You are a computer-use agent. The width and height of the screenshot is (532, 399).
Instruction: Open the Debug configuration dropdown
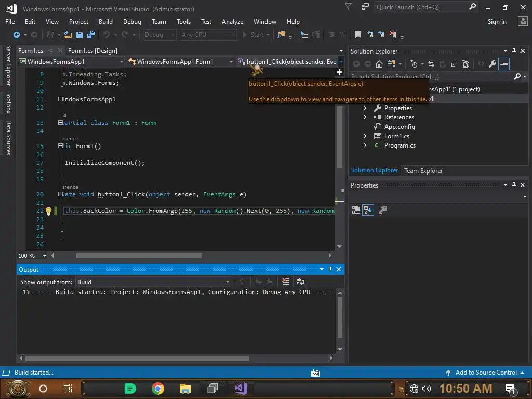coord(159,35)
